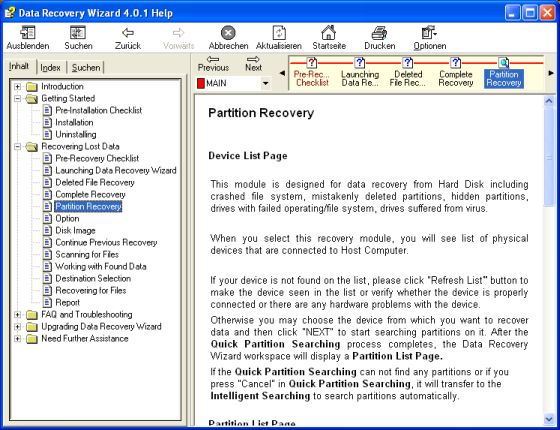Open Pre-Installation Checklist topic
This screenshot has width=560, height=430.
coord(99,110)
